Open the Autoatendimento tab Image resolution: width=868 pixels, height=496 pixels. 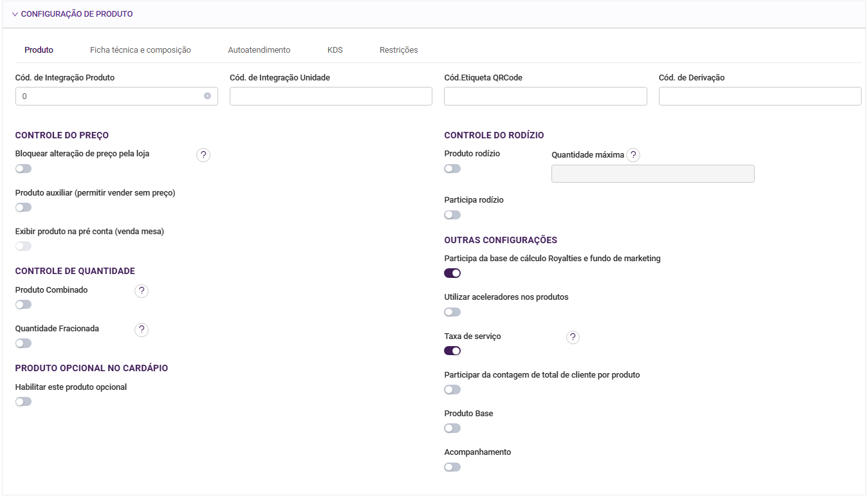click(259, 50)
